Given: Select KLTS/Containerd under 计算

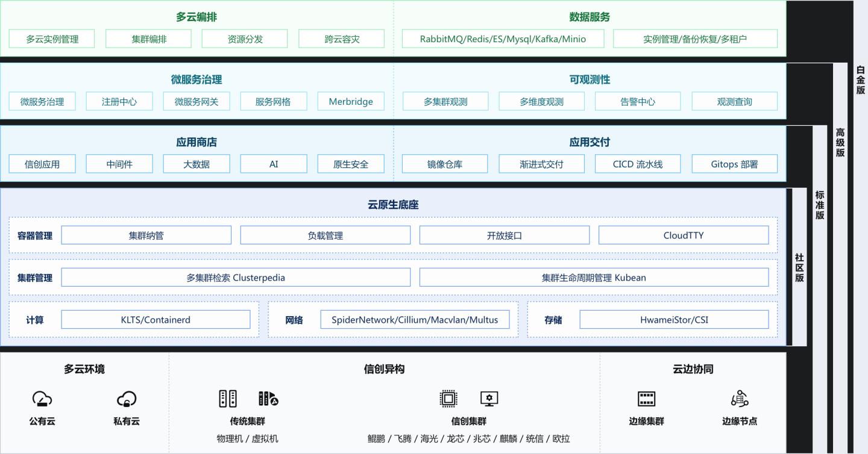Looking at the screenshot, I should tap(156, 319).
